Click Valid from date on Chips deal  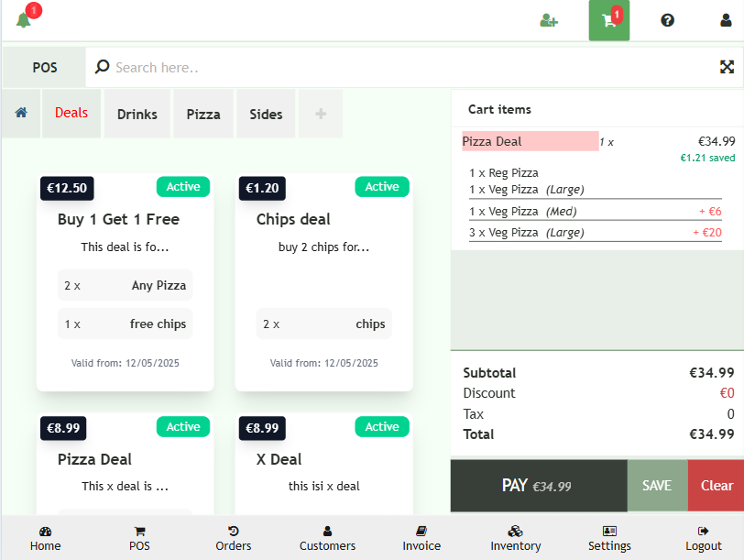point(324,363)
